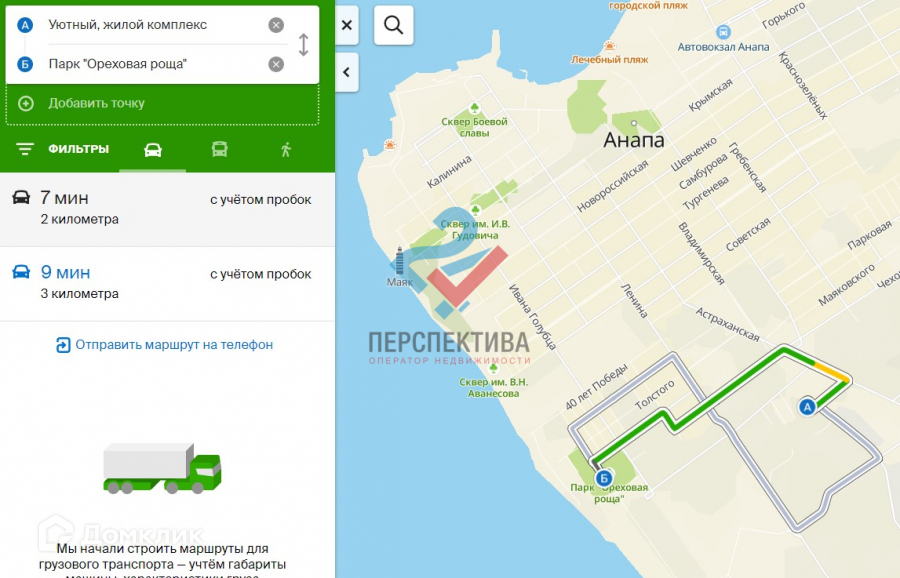Click Сквер Боевой славы tree icon

475,108
